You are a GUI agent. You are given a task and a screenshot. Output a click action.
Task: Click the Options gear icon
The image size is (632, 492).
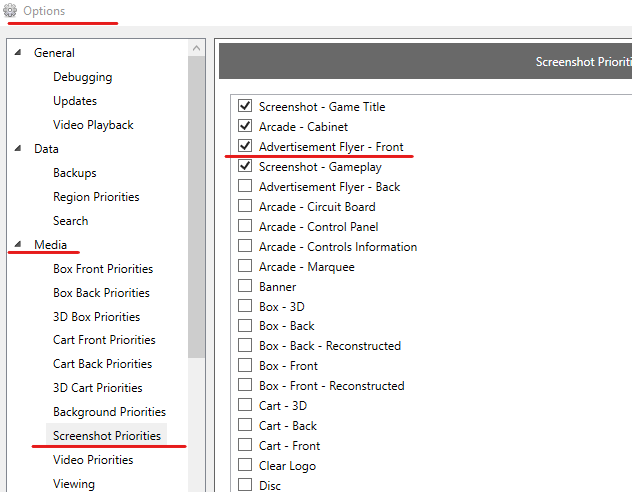coord(10,10)
